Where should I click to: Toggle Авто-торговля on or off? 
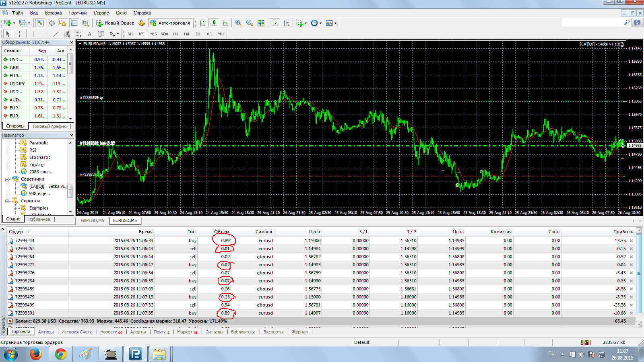point(170,23)
